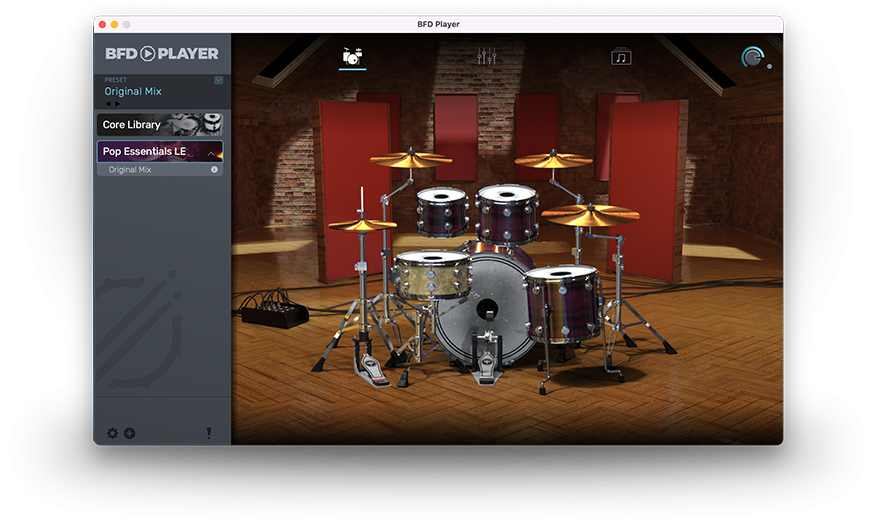This screenshot has width=876, height=524.
Task: Select previous preset arrow
Action: (x=108, y=104)
